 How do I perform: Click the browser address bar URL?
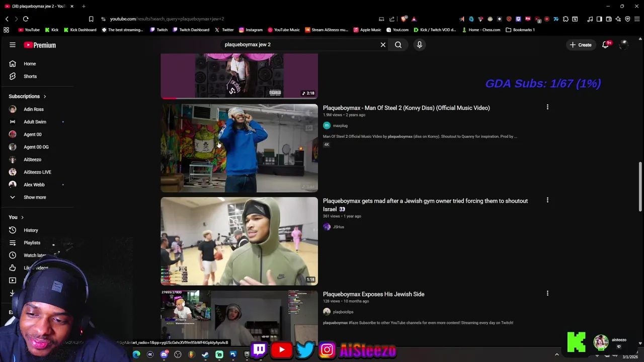[x=167, y=19]
